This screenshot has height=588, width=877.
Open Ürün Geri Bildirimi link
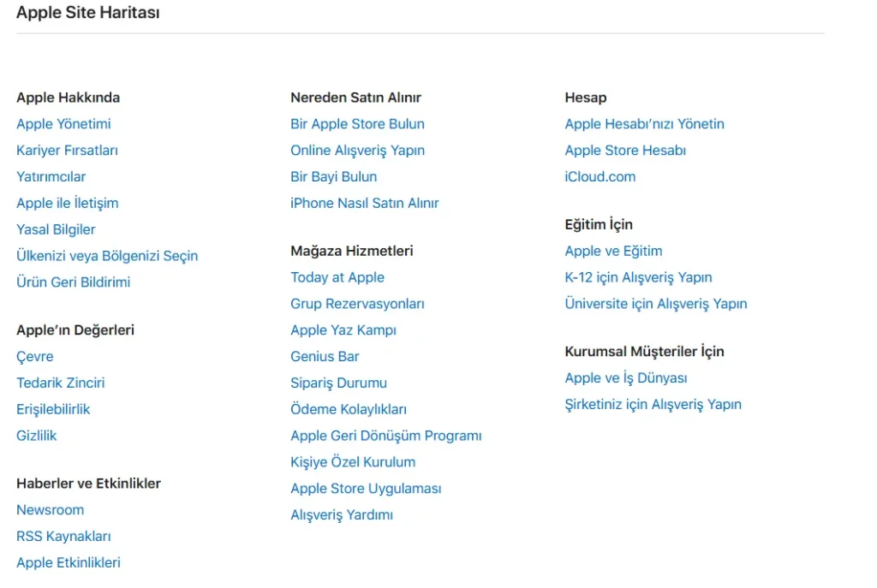tap(74, 282)
